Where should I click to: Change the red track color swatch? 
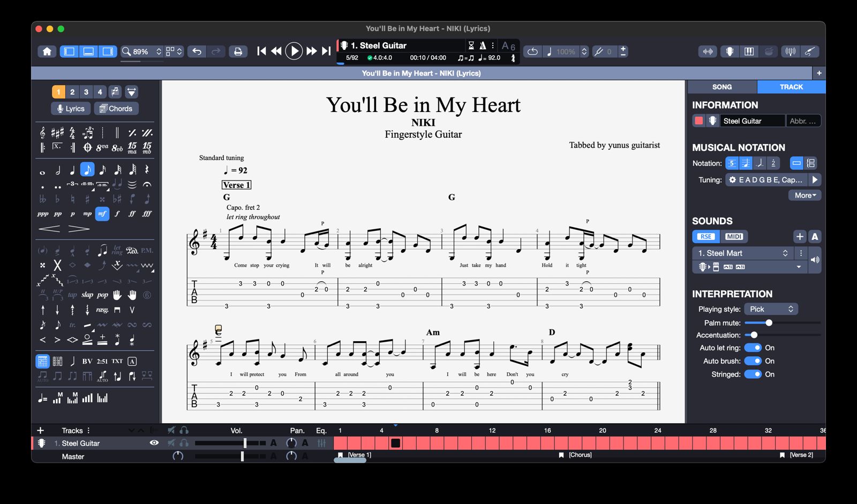tap(699, 121)
